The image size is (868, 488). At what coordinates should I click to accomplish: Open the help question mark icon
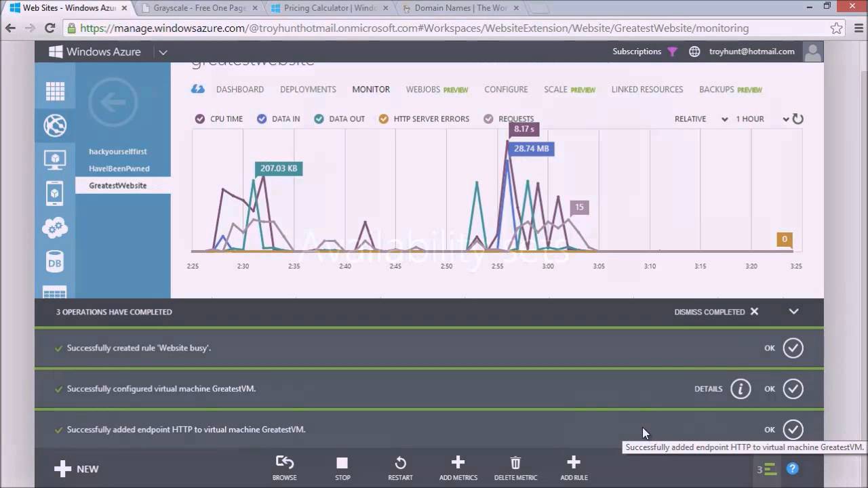(x=792, y=468)
